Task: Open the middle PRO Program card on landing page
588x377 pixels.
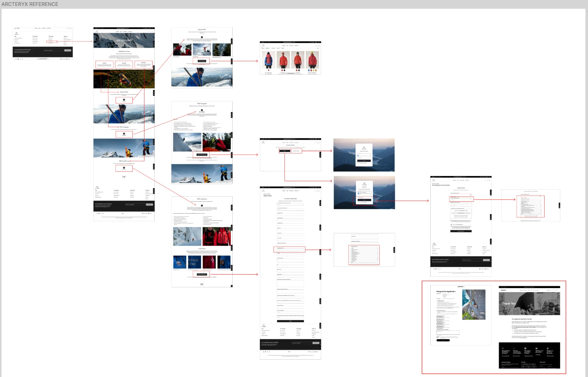Action: click(124, 65)
